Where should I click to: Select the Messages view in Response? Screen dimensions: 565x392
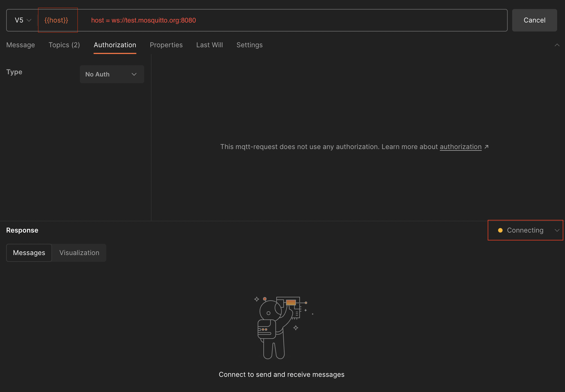(x=29, y=253)
